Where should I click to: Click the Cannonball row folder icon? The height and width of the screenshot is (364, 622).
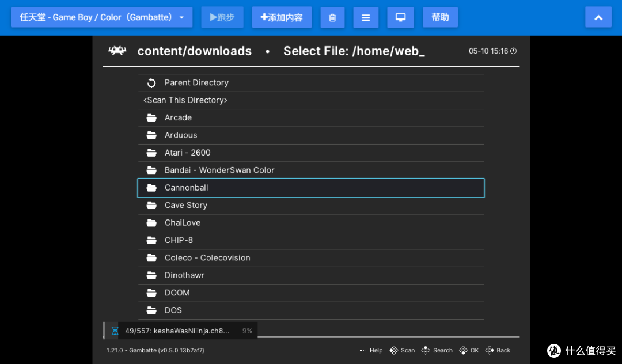tap(151, 188)
